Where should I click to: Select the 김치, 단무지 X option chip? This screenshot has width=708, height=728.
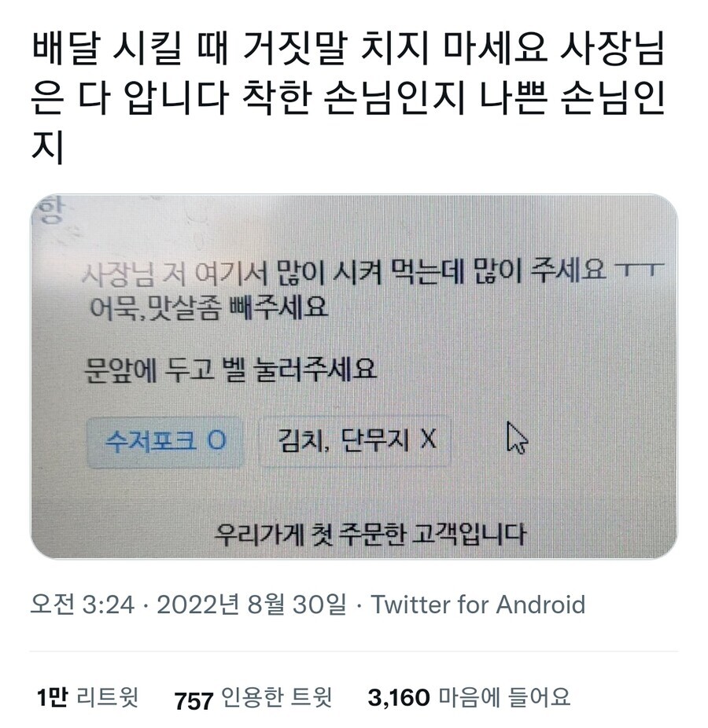[356, 440]
